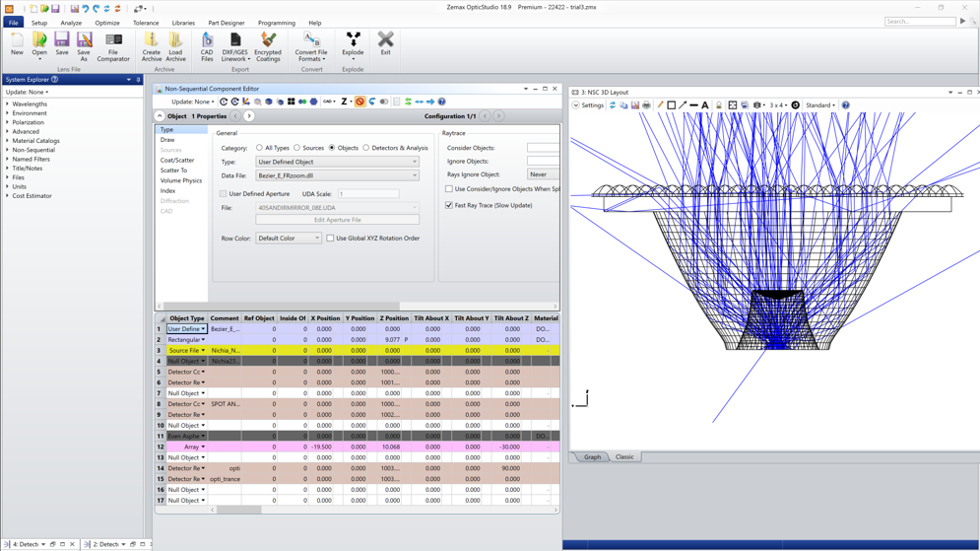Select the All Types category radio
Screen dimensions: 980x551
(x=259, y=148)
